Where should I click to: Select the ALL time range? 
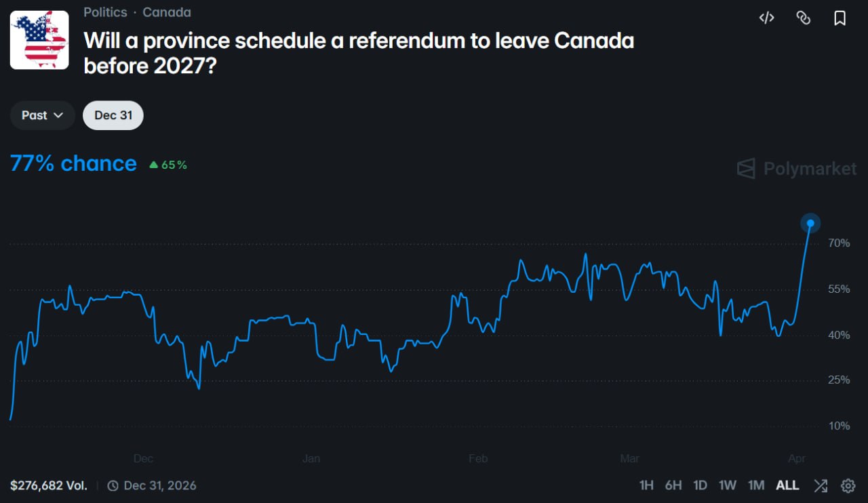tap(787, 485)
